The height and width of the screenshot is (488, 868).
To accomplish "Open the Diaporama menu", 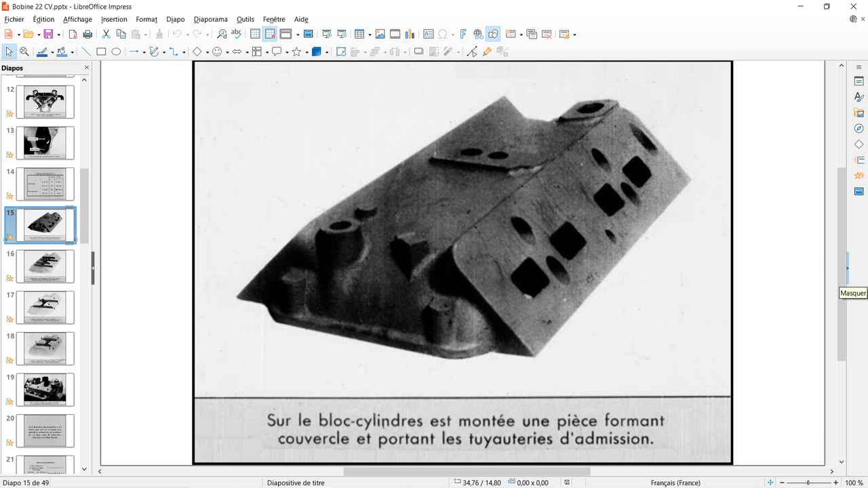I will point(210,20).
